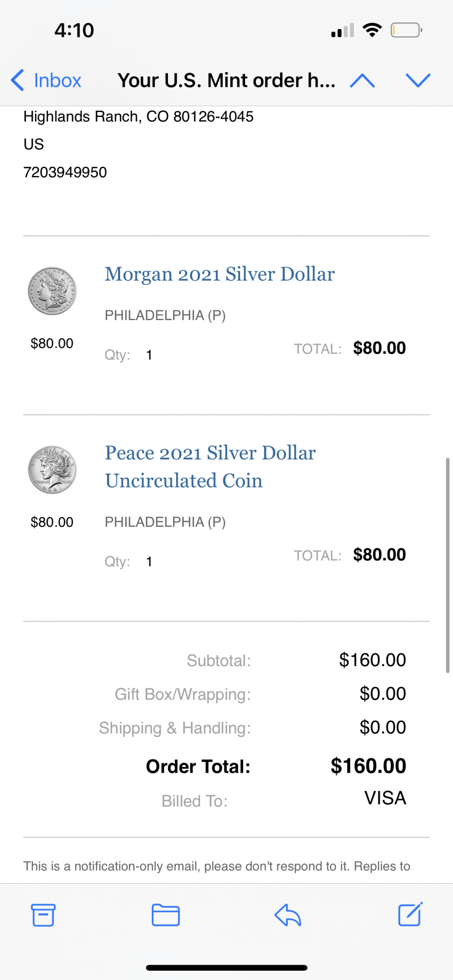Open Peace 2021 Silver Dollar Uncirculated Coin link
453x980 pixels.
pos(210,467)
